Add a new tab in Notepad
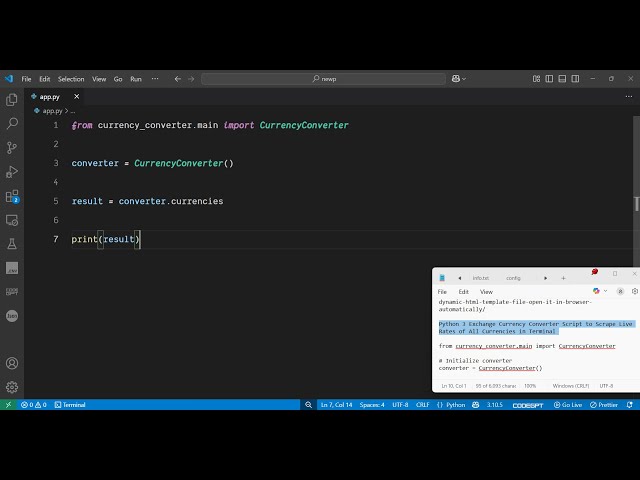 [x=563, y=278]
